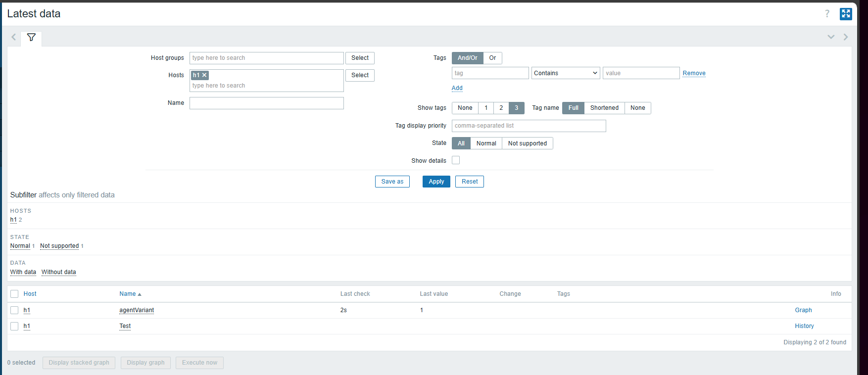Open the agentVariant item name menu
This screenshot has width=868, height=375.
[137, 310]
